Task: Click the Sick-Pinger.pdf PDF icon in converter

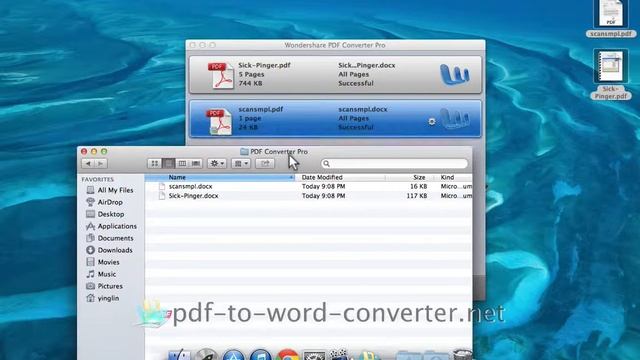Action: click(x=221, y=75)
